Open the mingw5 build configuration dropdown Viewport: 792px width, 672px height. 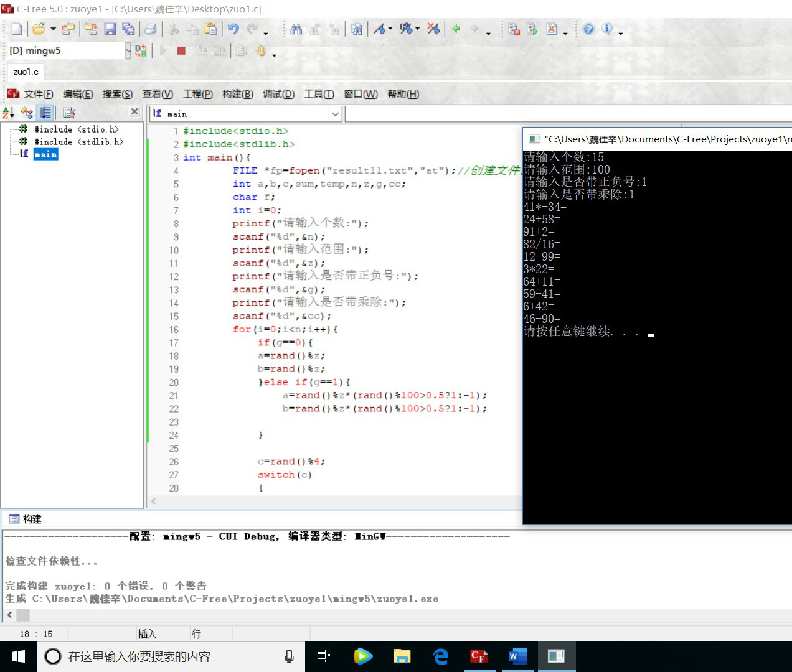click(x=128, y=51)
